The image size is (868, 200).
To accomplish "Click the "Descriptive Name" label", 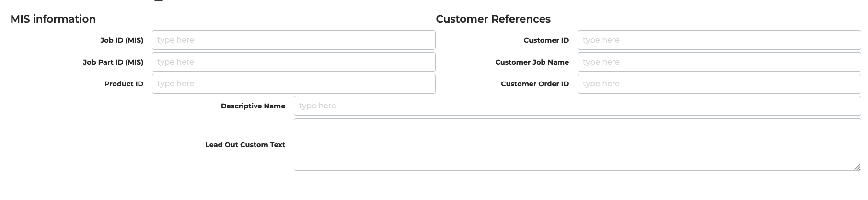I will point(253,106).
